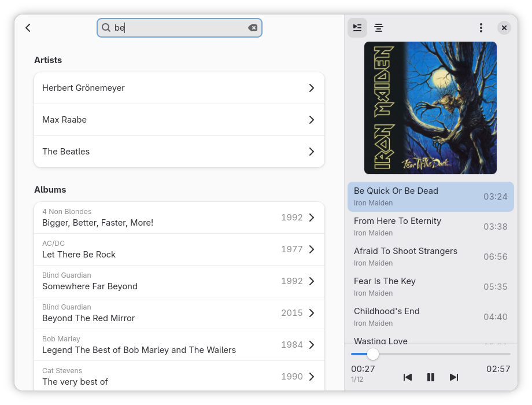Skip to the next track

pos(454,377)
